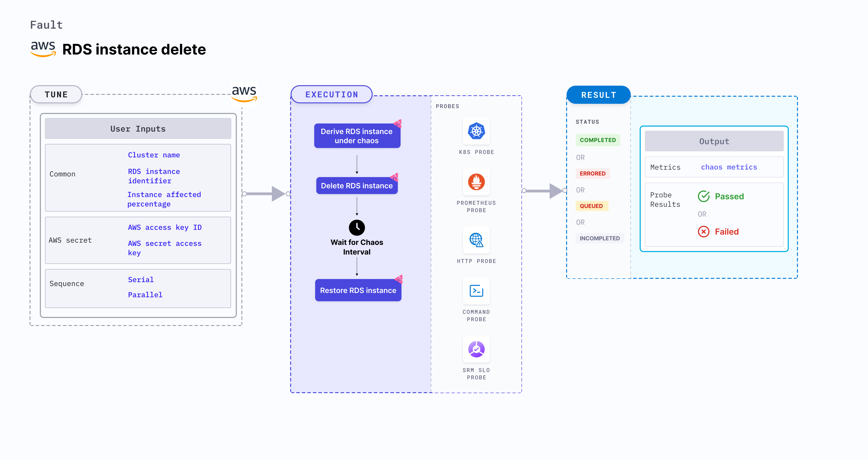Click the green Passed checkmark icon
Screen dimensions: 868x460
tap(704, 196)
